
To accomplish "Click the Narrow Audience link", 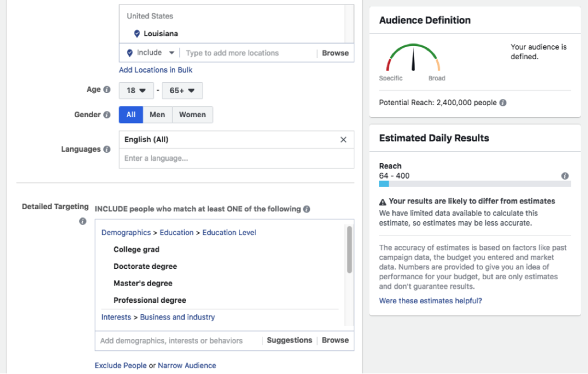I will pyautogui.click(x=187, y=365).
